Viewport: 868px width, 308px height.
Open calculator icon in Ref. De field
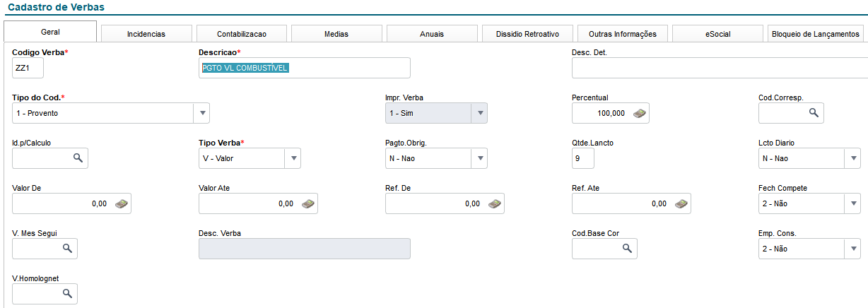point(495,203)
